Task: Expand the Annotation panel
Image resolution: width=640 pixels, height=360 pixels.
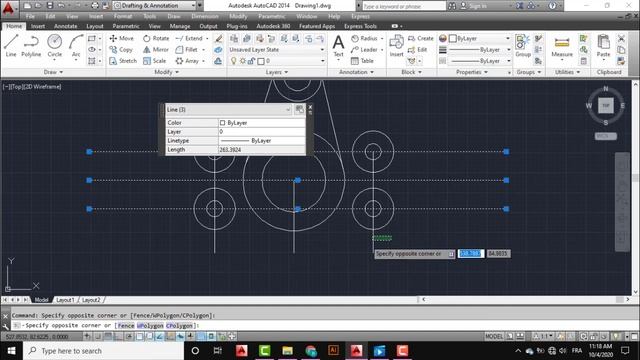Action: click(x=356, y=72)
